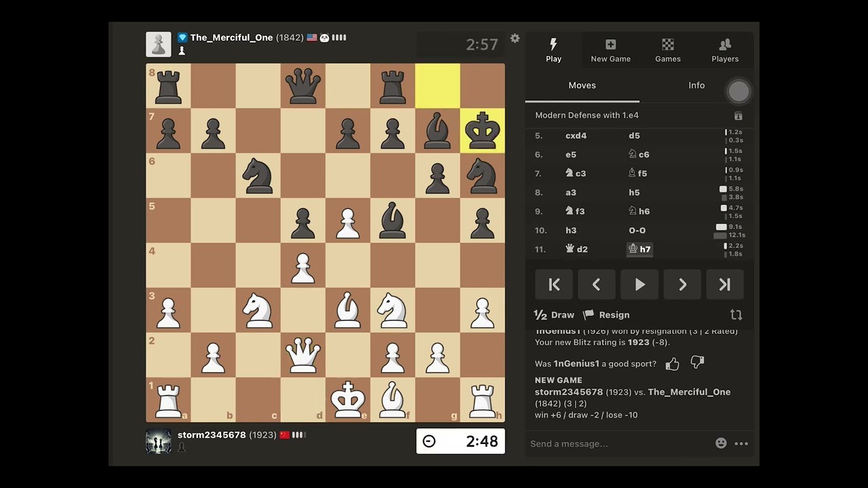Select move Qd2 in the move list
Image resolution: width=868 pixels, height=488 pixels.
point(576,249)
